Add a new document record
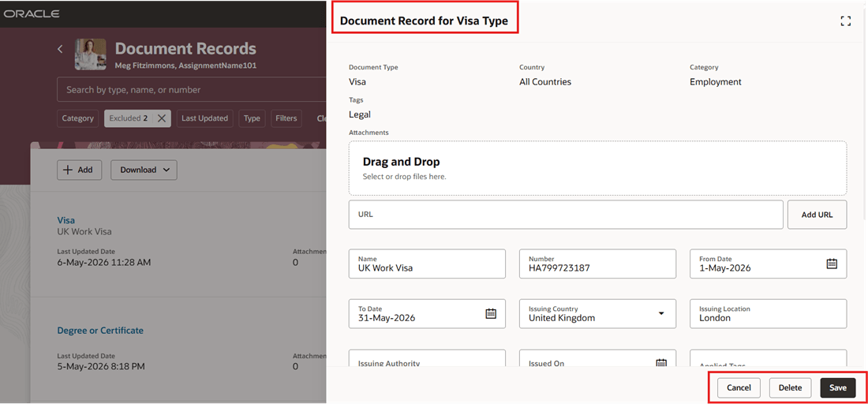 79,170
